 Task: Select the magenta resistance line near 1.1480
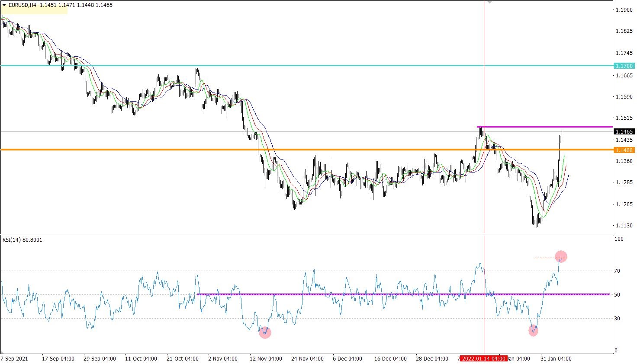(x=545, y=127)
